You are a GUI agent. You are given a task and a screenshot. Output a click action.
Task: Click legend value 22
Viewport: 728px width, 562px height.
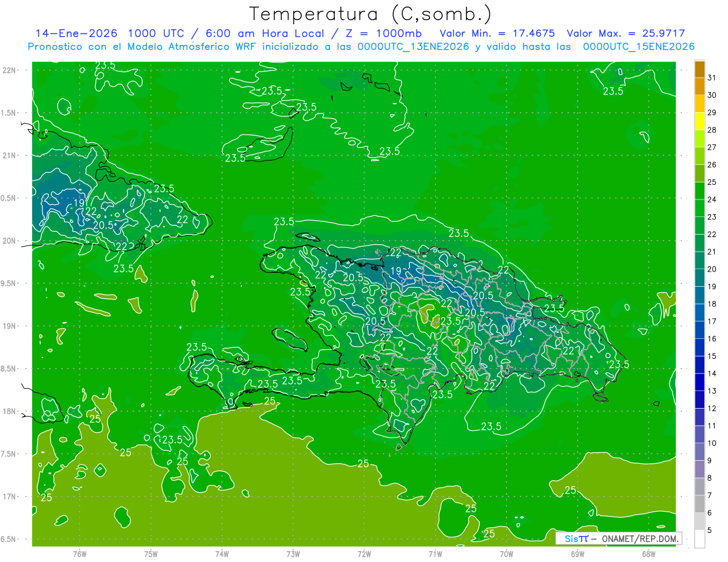712,234
